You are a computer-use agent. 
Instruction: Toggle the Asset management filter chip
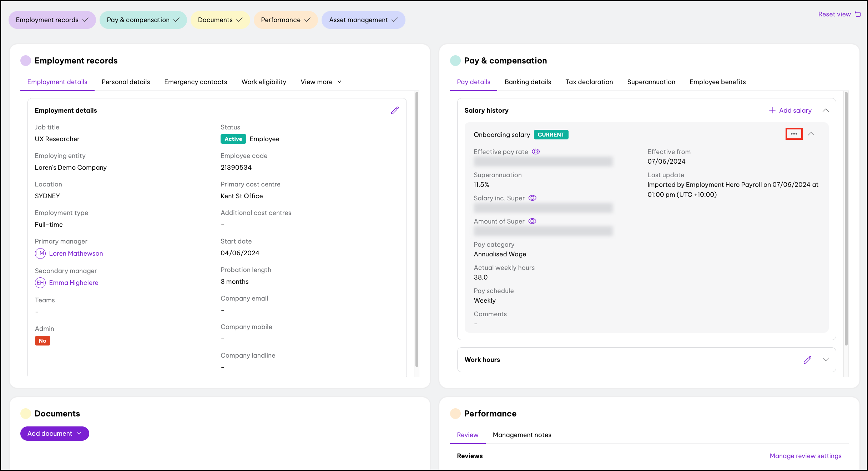pyautogui.click(x=363, y=20)
